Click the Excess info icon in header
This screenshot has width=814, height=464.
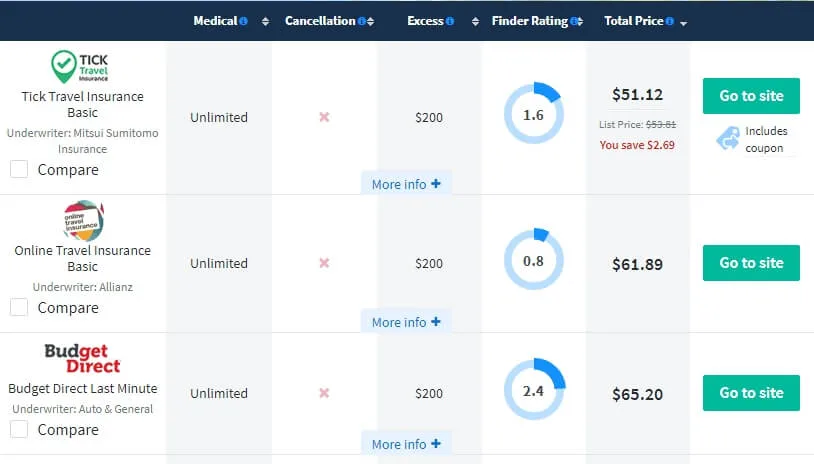(x=450, y=21)
